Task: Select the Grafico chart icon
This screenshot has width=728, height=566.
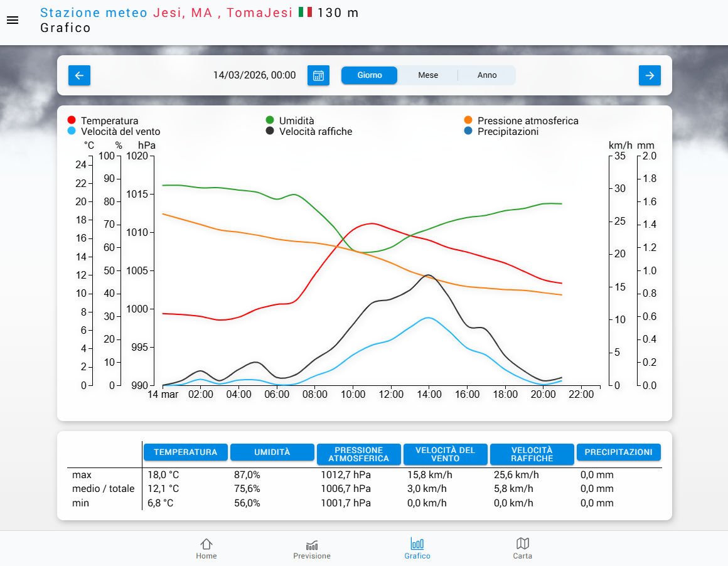Action: [417, 543]
